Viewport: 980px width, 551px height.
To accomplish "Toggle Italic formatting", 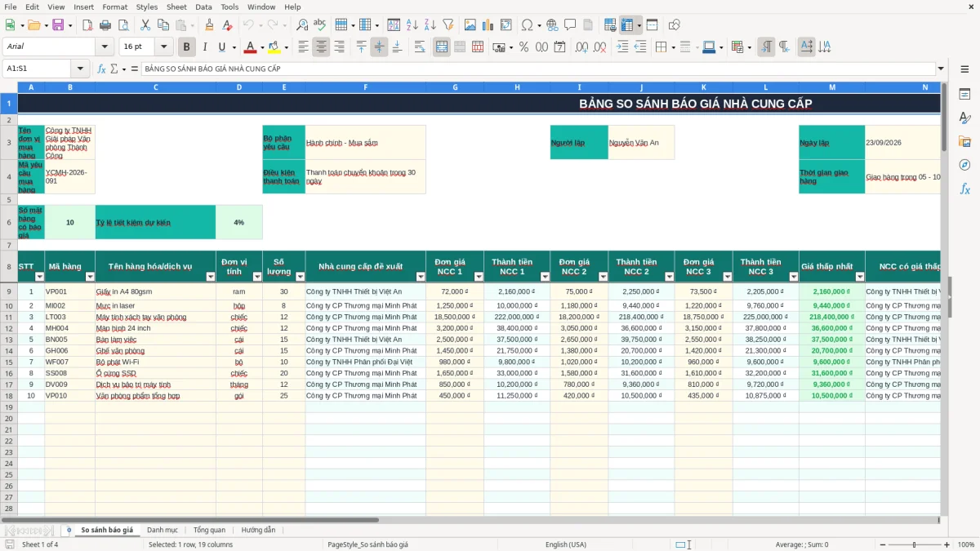I will [x=205, y=47].
